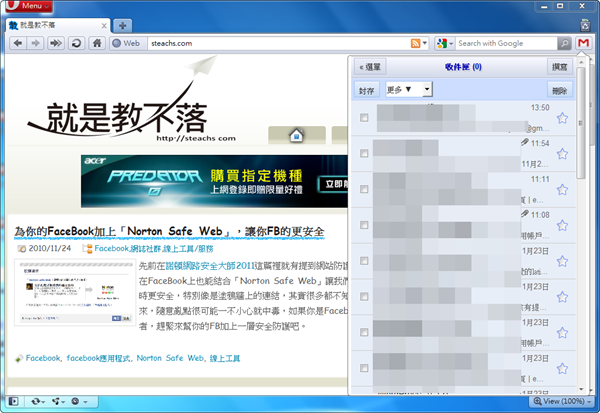This screenshot has width=600, height=413.
Task: Open the Norton Safe Web article title link
Action: [x=169, y=232]
